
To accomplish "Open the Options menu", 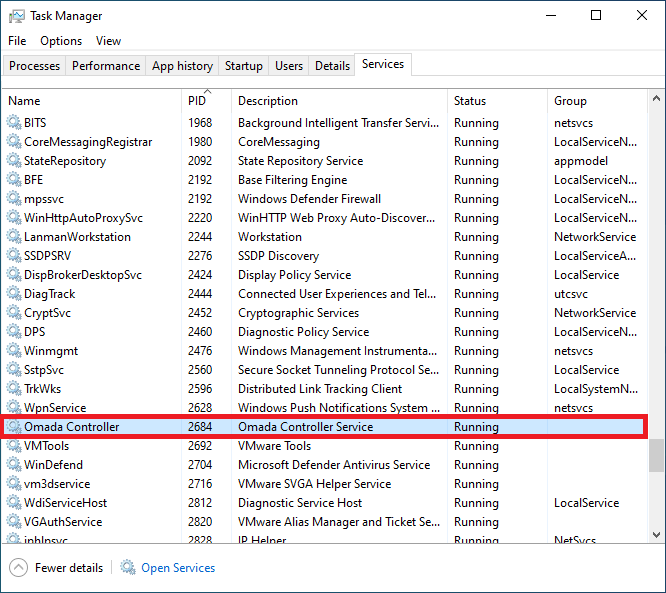I will (x=61, y=41).
